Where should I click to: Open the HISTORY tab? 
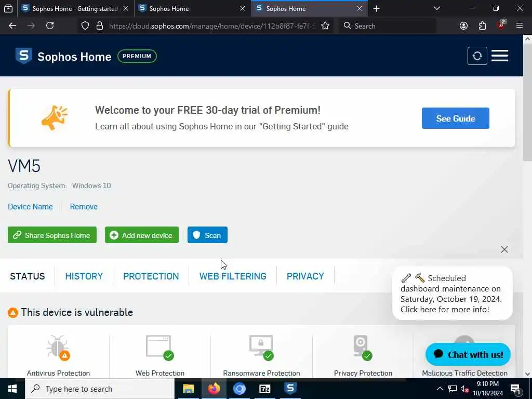[x=84, y=276]
